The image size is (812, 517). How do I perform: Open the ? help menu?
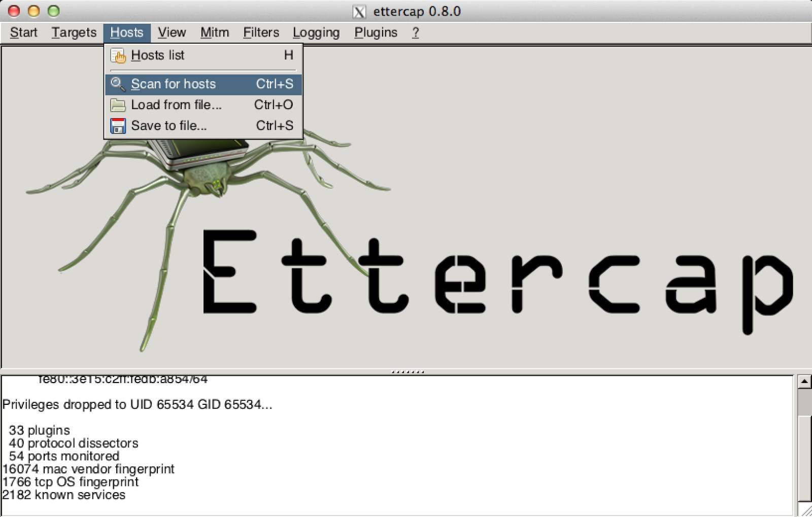(416, 32)
